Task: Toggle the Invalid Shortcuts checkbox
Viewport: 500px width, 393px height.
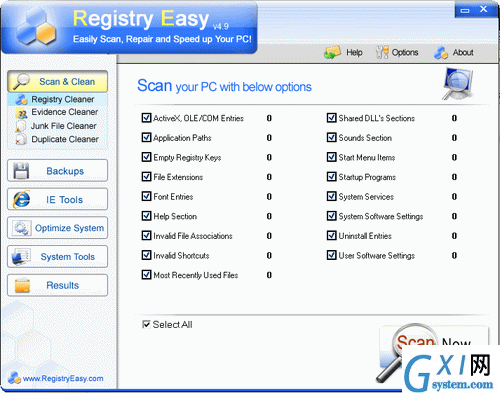Action: 146,255
